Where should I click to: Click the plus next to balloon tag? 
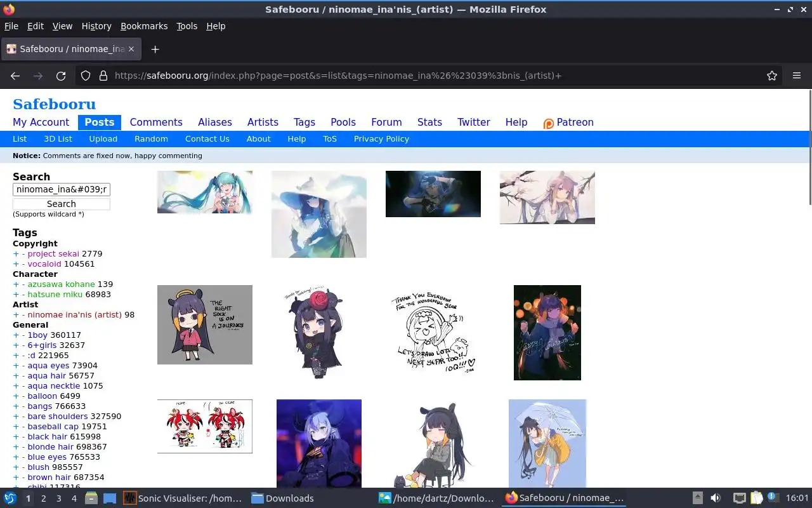[16, 396]
